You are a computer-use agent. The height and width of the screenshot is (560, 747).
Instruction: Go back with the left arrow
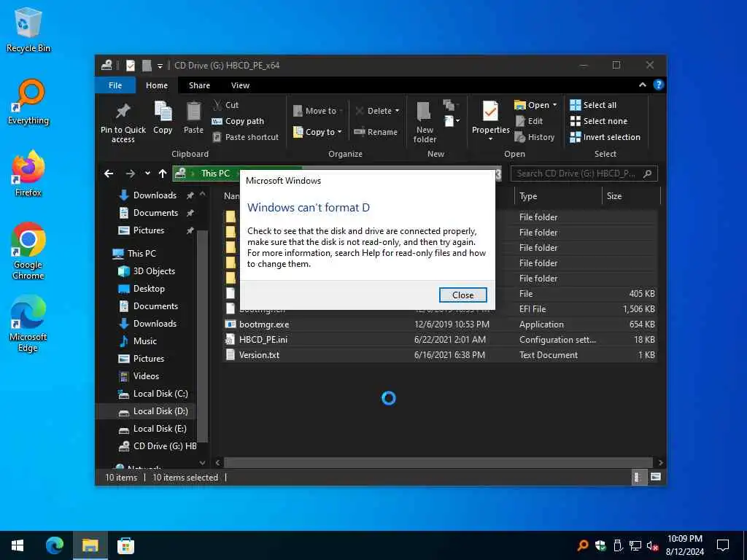coord(109,174)
